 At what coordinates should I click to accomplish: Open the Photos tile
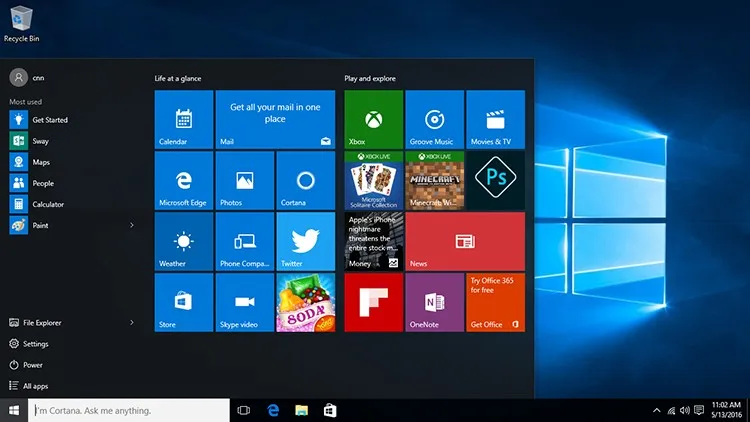click(244, 180)
